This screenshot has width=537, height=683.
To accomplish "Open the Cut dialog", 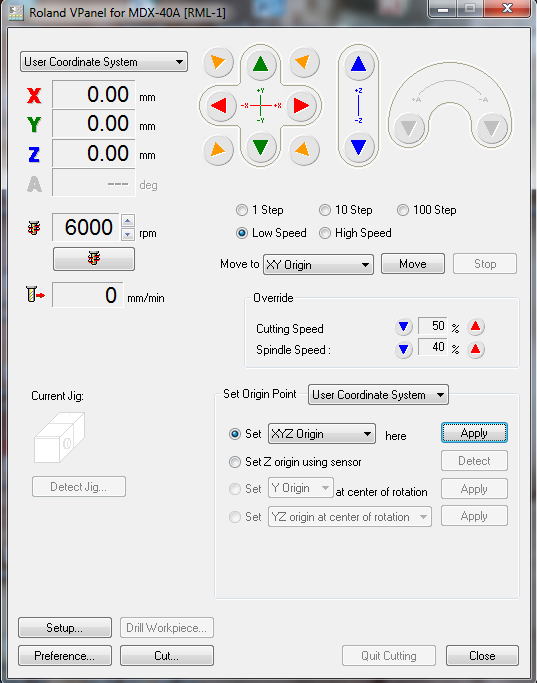I will coord(167,656).
